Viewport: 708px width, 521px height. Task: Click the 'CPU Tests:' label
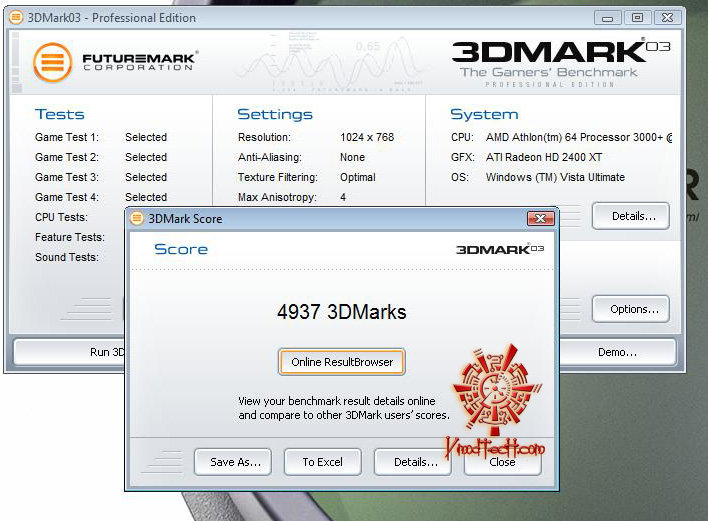tap(61, 217)
